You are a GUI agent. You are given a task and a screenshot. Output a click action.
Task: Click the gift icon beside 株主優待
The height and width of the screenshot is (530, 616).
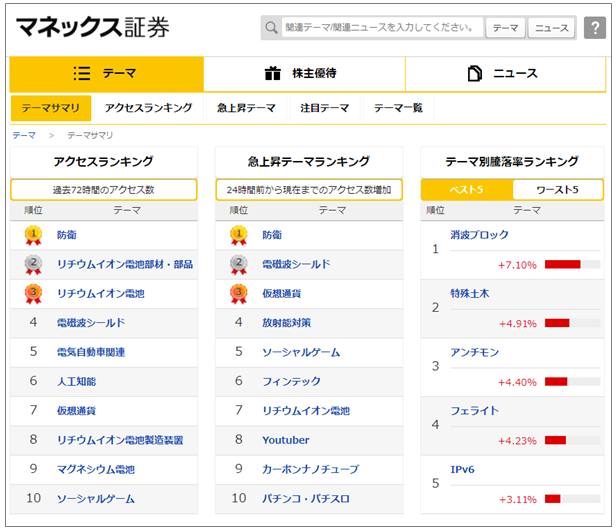point(273,73)
